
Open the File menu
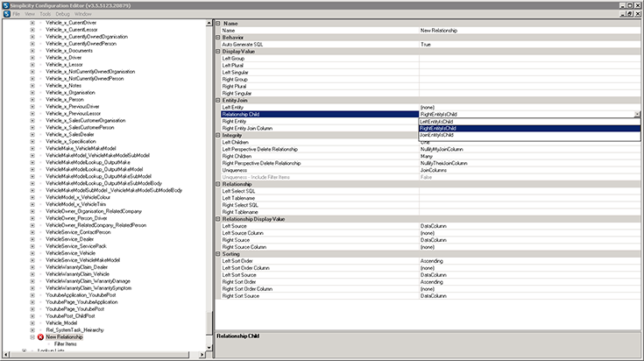(x=17, y=15)
